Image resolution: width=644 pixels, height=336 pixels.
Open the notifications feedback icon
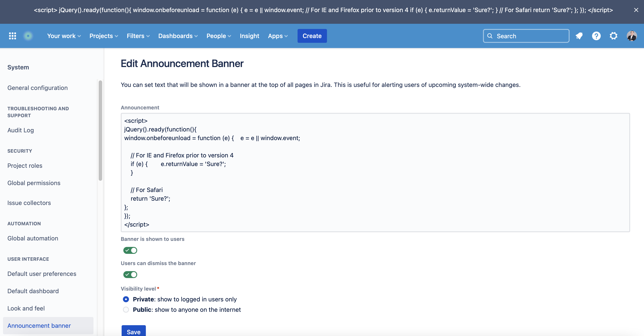[x=579, y=36]
